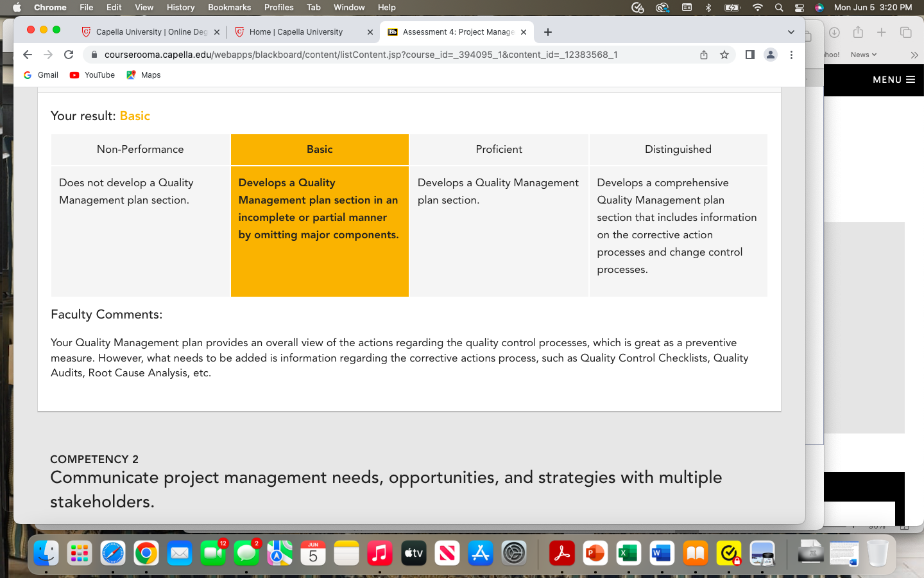
Task: Click the Basic rubric column header
Action: (320, 150)
